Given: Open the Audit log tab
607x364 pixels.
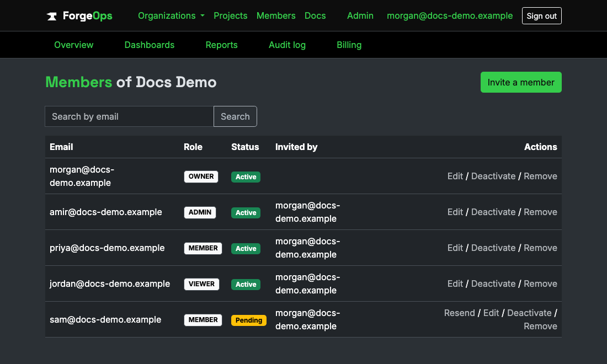Looking at the screenshot, I should pyautogui.click(x=287, y=45).
